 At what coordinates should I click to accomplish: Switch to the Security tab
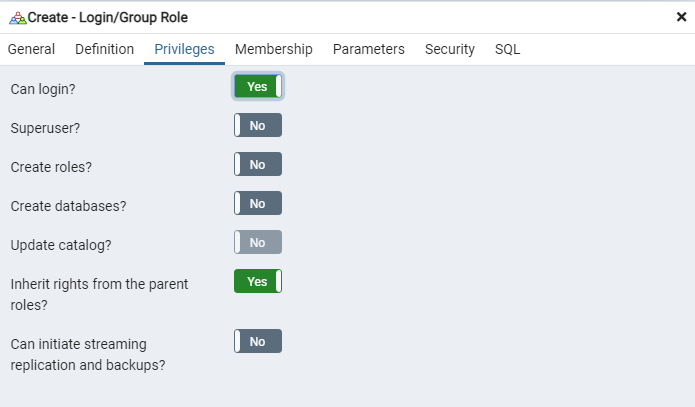[449, 49]
